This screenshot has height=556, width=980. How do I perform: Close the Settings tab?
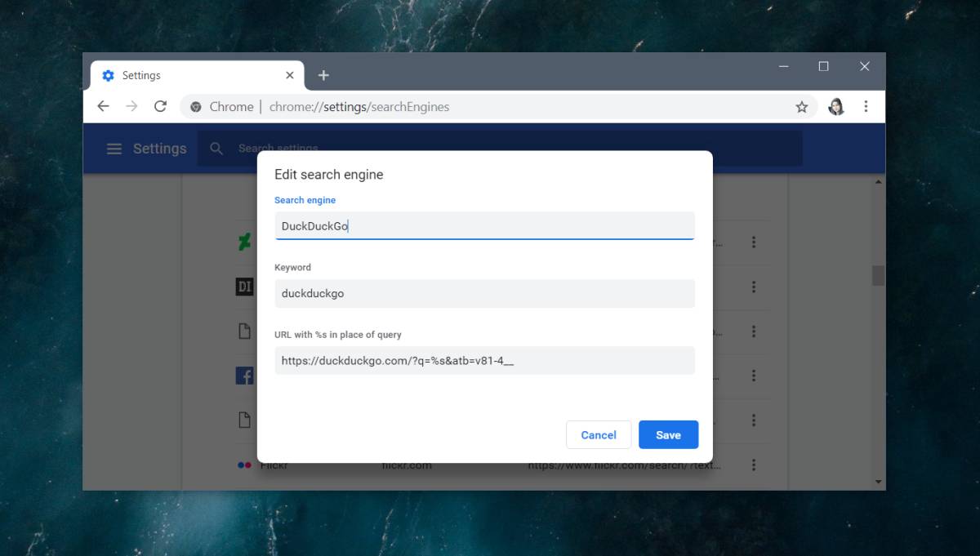[x=290, y=75]
